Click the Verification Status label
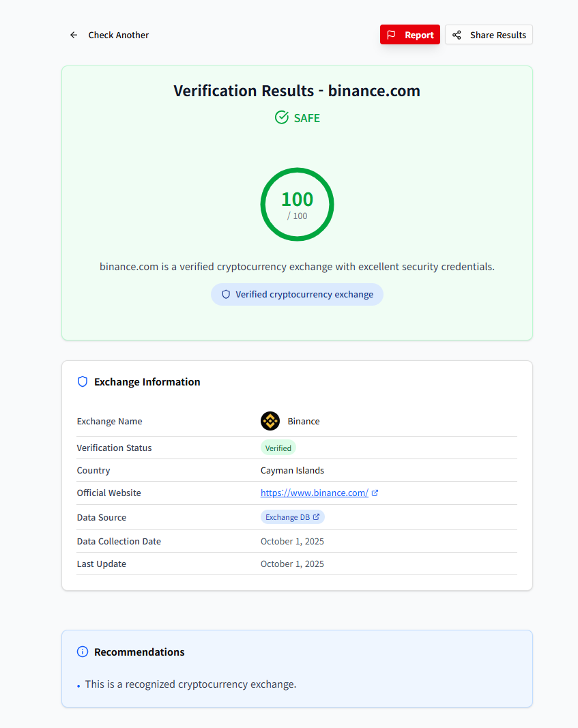 [114, 448]
